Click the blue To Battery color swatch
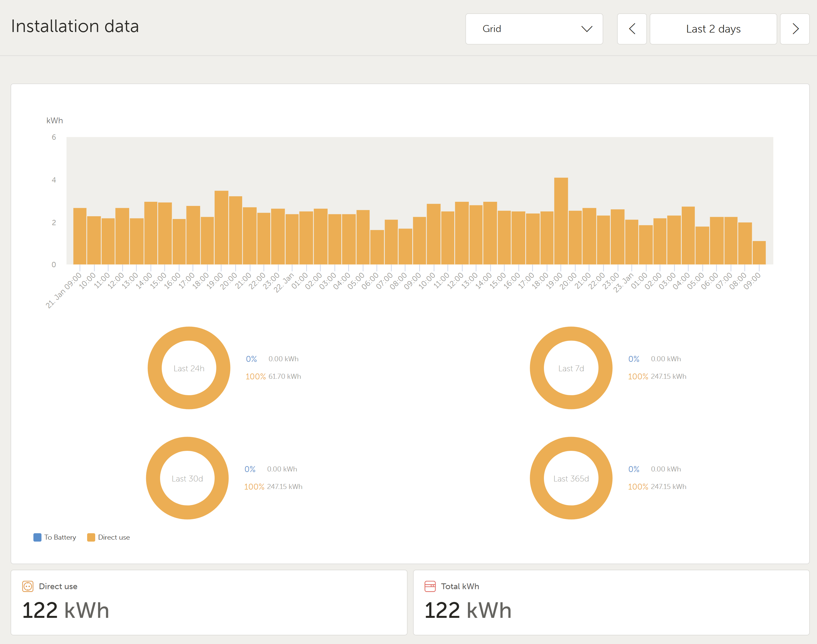The height and width of the screenshot is (644, 817). [x=37, y=537]
